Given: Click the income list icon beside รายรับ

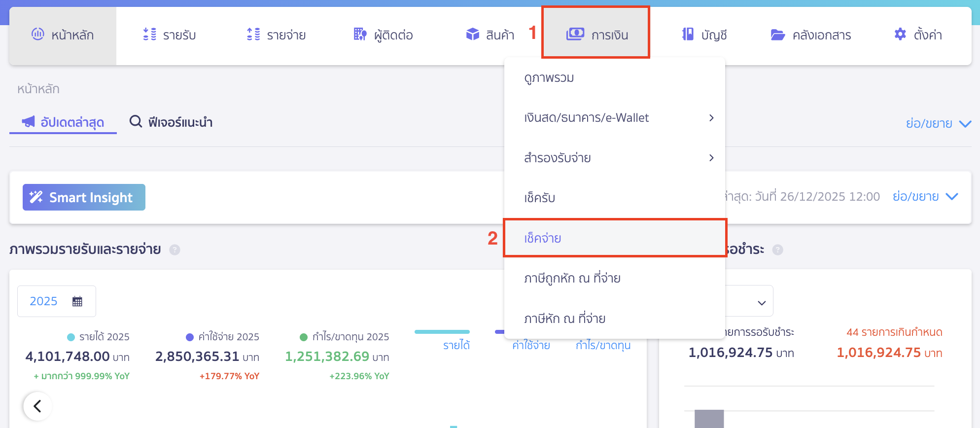Looking at the screenshot, I should pyautogui.click(x=149, y=35).
